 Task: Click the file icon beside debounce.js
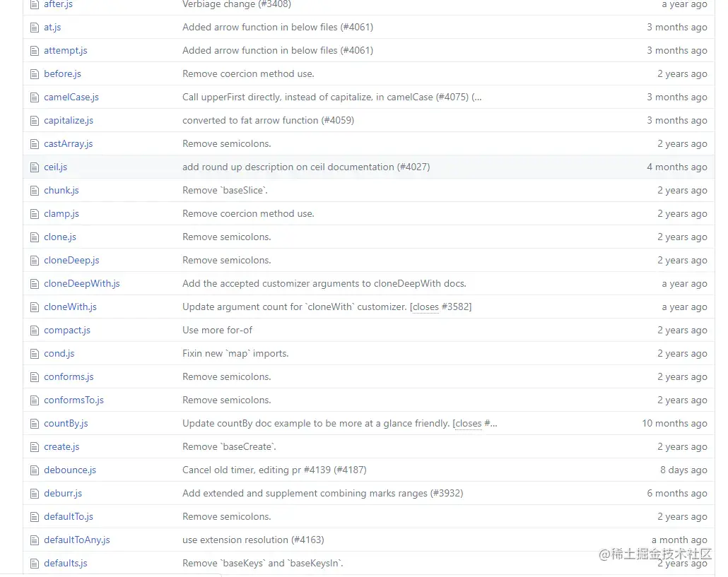coord(35,470)
